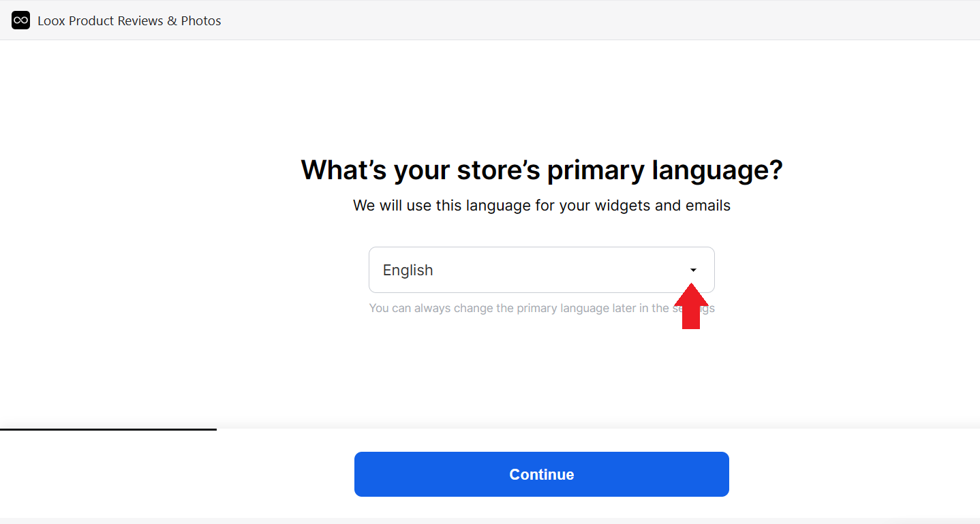Click heading 'What's your store's primary language?'
The image size is (980, 524).
pyautogui.click(x=542, y=170)
